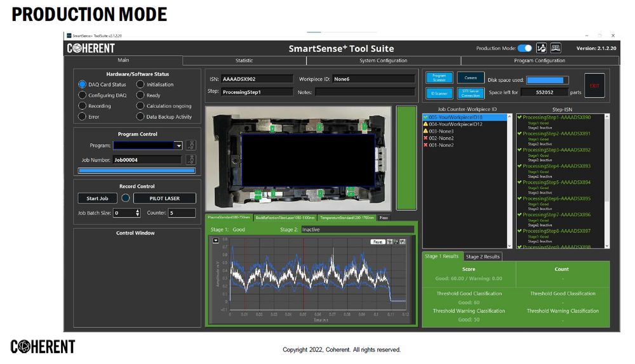Click the round indicator beside Start Job
The image size is (635, 364).
coord(126,198)
